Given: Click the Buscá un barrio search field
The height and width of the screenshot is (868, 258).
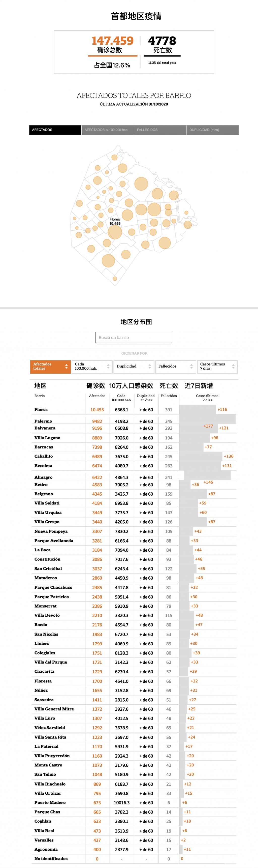Looking at the screenshot, I should (134, 337).
